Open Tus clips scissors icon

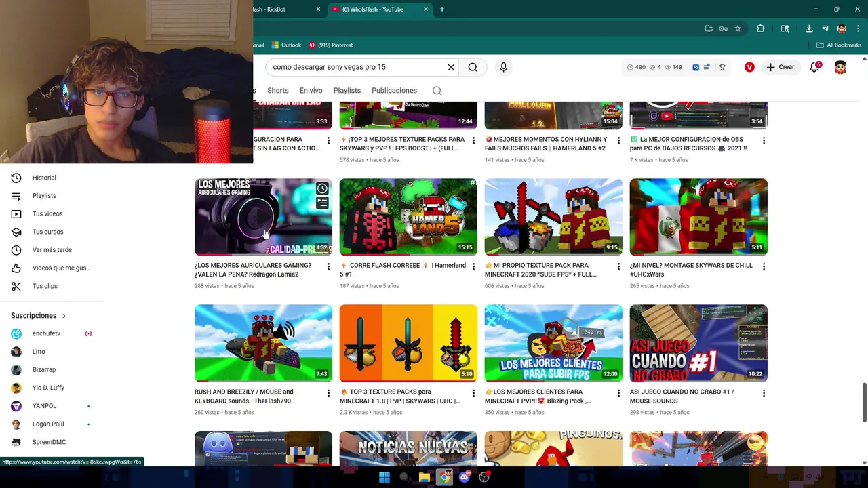[16, 286]
